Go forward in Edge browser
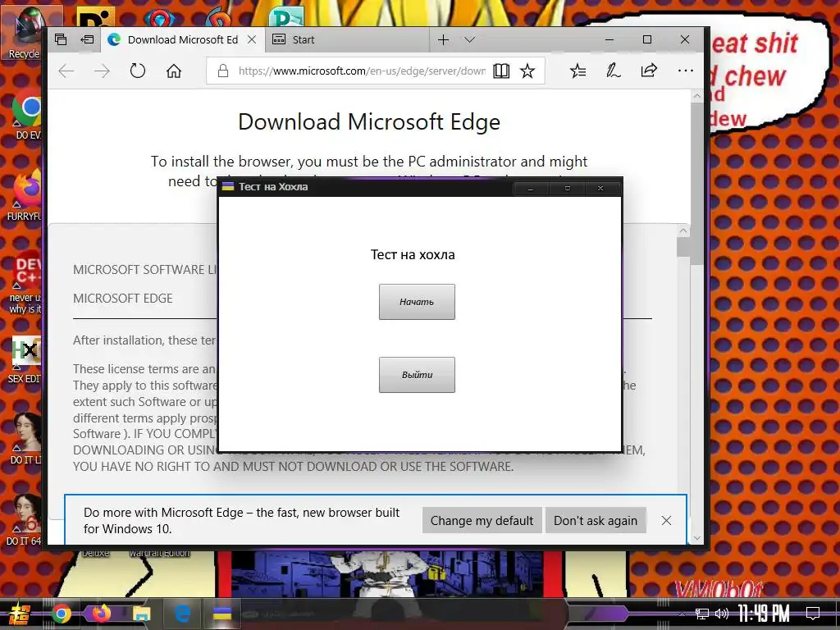The width and height of the screenshot is (840, 630). [101, 71]
